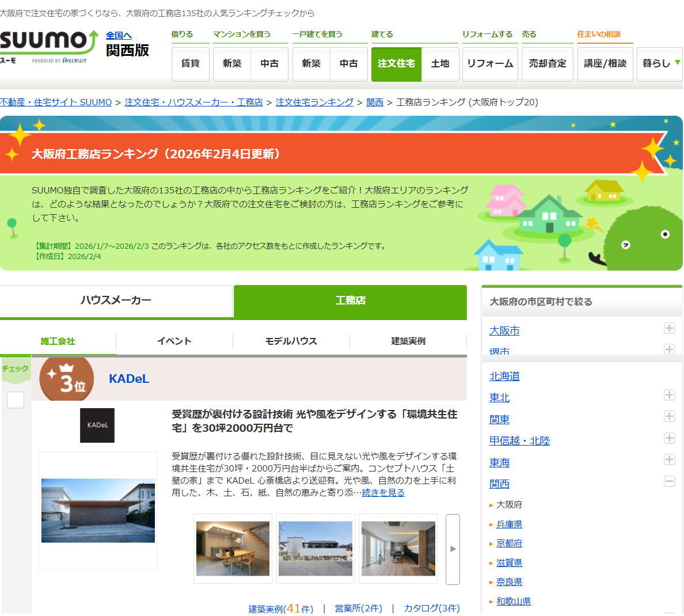Click the 注文住宅 navigation button
The width and height of the screenshot is (684, 616).
pos(396,63)
